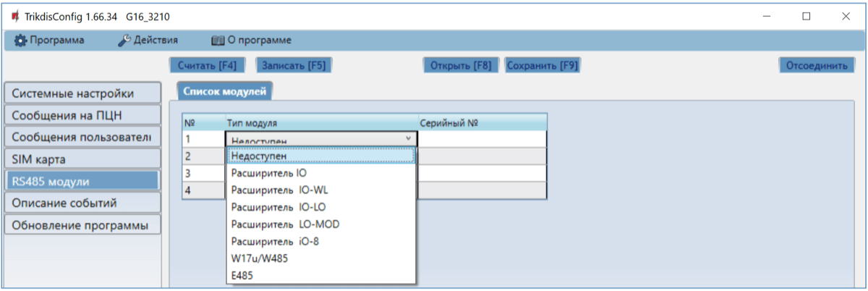Click the serial number field in row 1
The height and width of the screenshot is (291, 868).
(481, 138)
